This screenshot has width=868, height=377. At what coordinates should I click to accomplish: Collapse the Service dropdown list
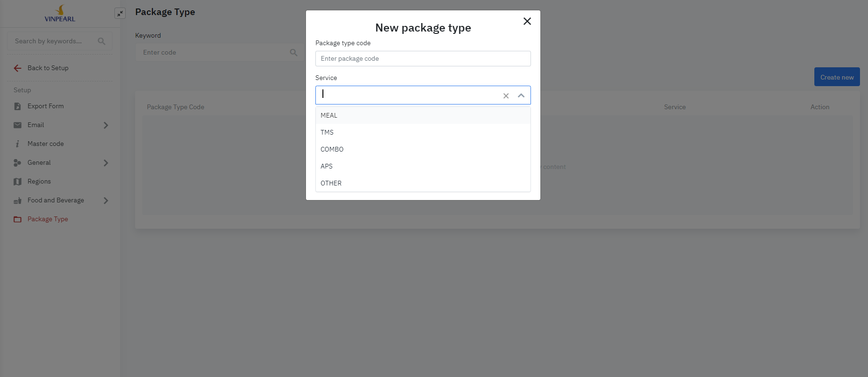coord(521,96)
